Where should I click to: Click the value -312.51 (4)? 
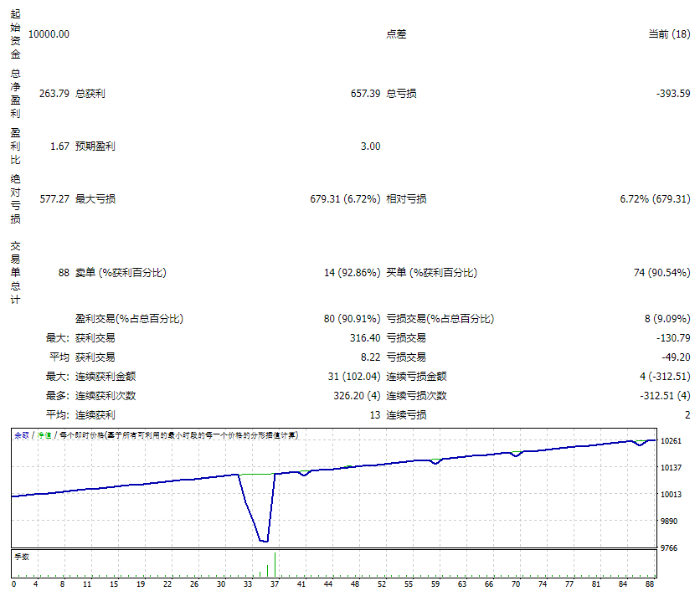pos(665,395)
